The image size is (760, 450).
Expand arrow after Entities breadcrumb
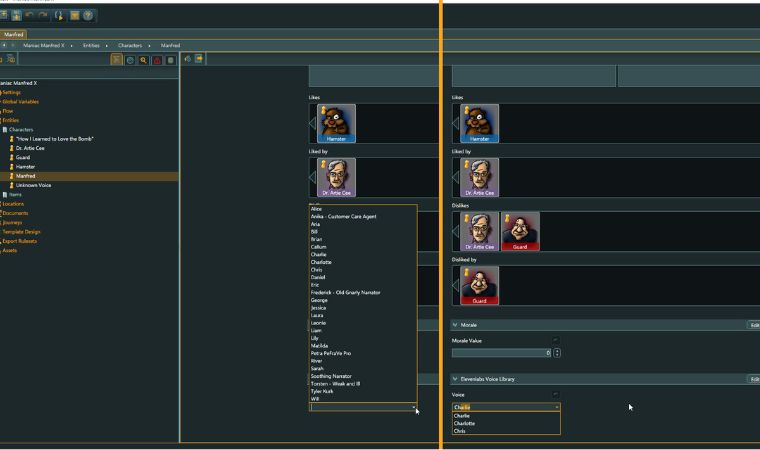click(x=107, y=46)
